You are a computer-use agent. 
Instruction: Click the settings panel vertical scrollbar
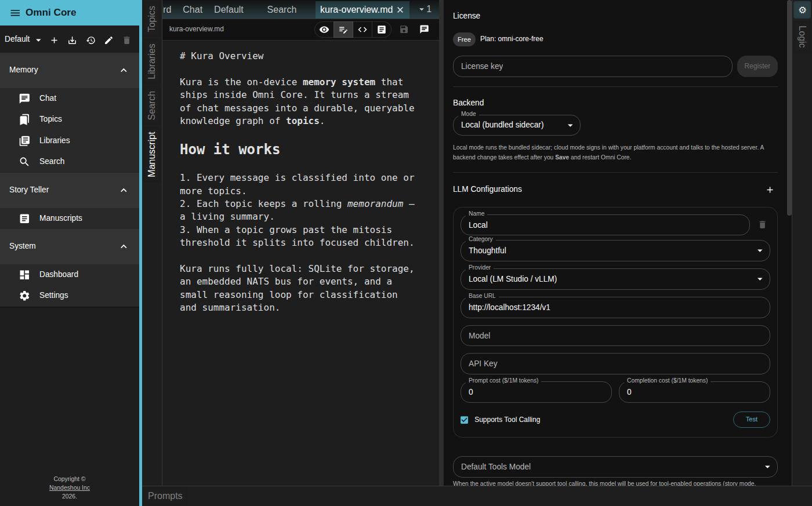click(x=789, y=108)
